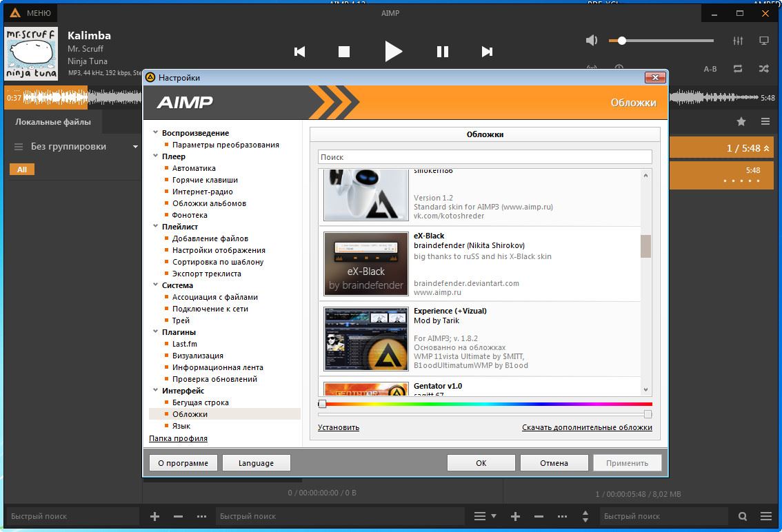Click the Kalimba album cover thumbnail
Screen dimensions: 782x532
[x=32, y=53]
